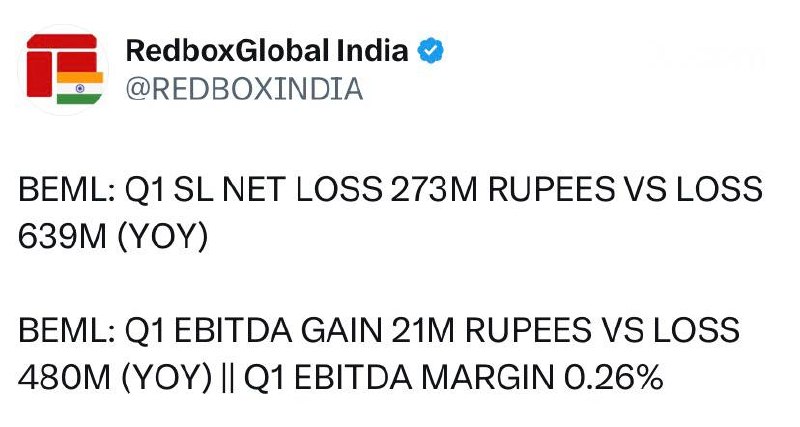Click 'BEML:' at the start of the second paragraph
The height and width of the screenshot is (427, 800).
click(x=67, y=330)
